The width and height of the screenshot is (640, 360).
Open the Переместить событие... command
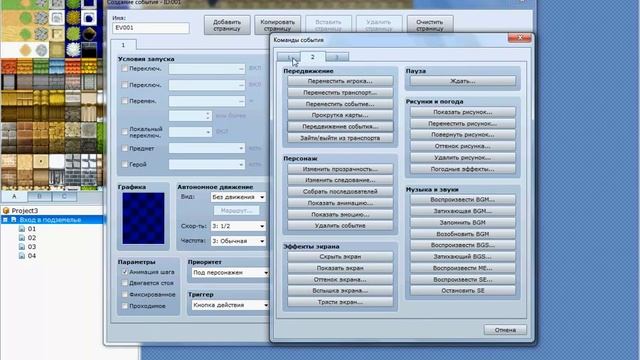pos(340,104)
